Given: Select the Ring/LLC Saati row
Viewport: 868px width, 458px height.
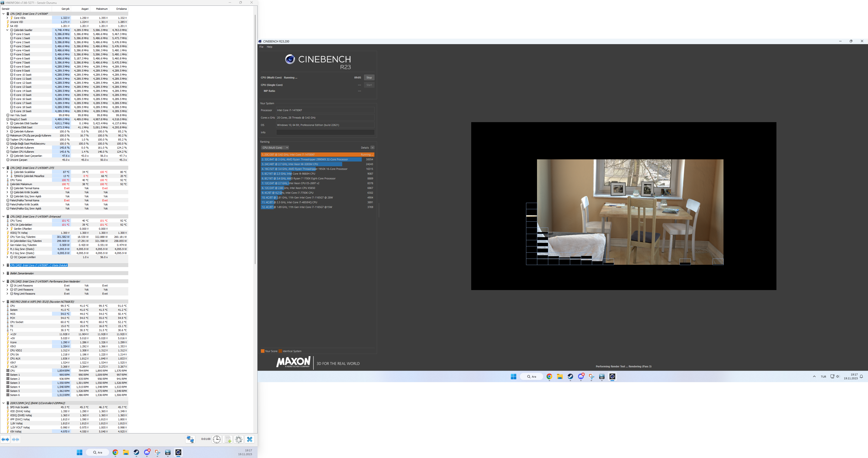Looking at the screenshot, I should (x=64, y=119).
